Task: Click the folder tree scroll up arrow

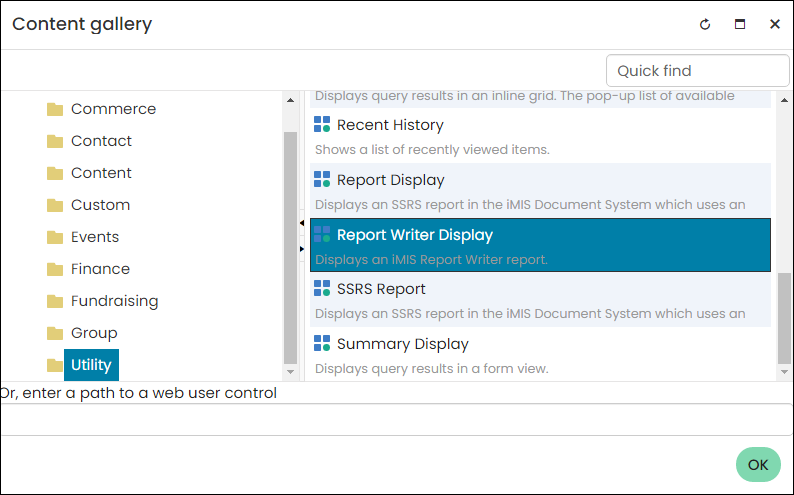Action: pyautogui.click(x=290, y=100)
